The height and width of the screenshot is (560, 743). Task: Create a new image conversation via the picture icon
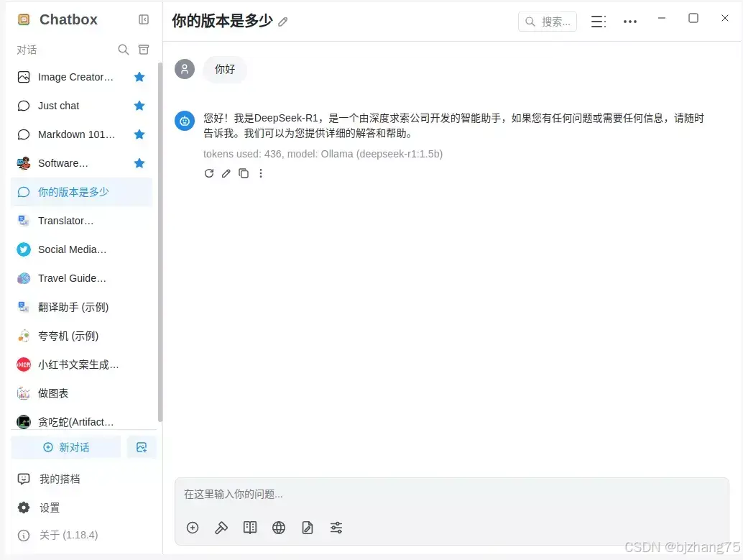coord(142,447)
